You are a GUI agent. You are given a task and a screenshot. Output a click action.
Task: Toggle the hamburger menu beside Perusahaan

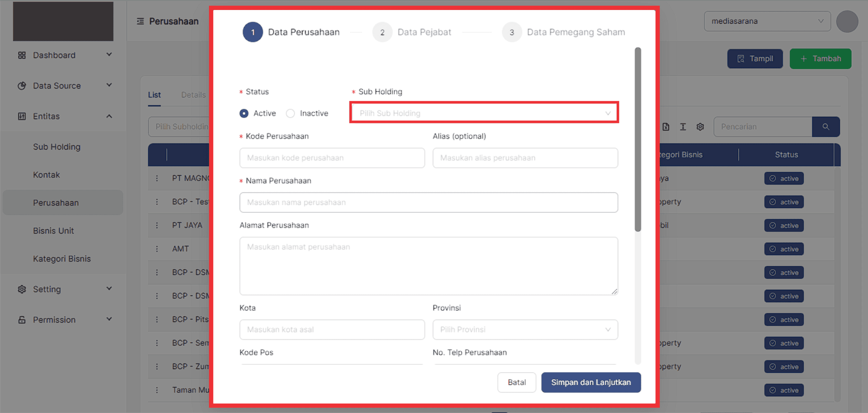click(x=140, y=21)
